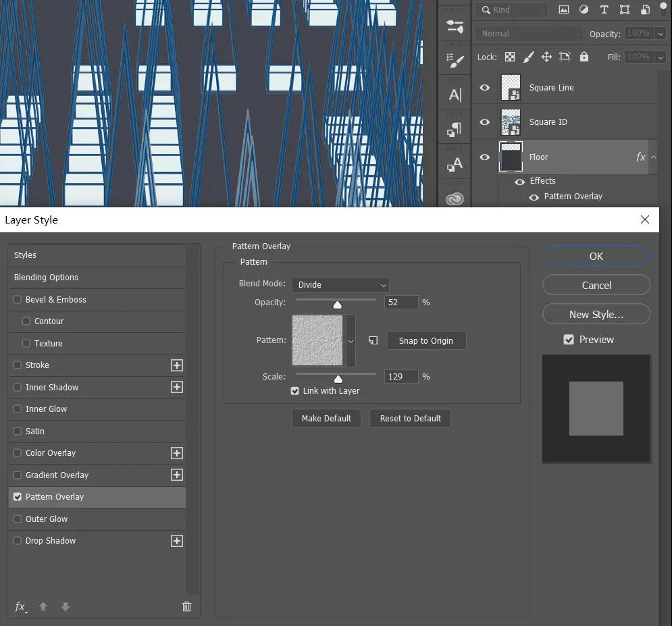Collapse the Floor layer effects list
Viewport: 672px width, 626px height.
coord(653,157)
